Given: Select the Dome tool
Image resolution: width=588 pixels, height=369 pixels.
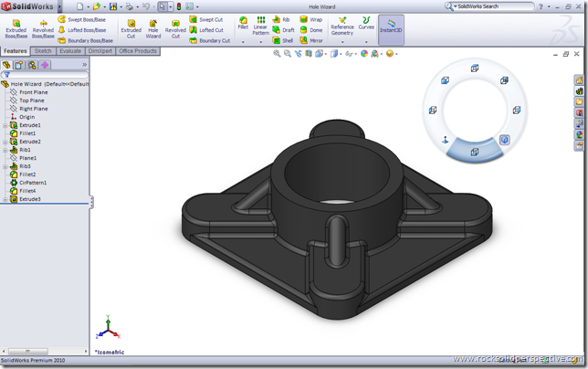Looking at the screenshot, I should pyautogui.click(x=311, y=30).
